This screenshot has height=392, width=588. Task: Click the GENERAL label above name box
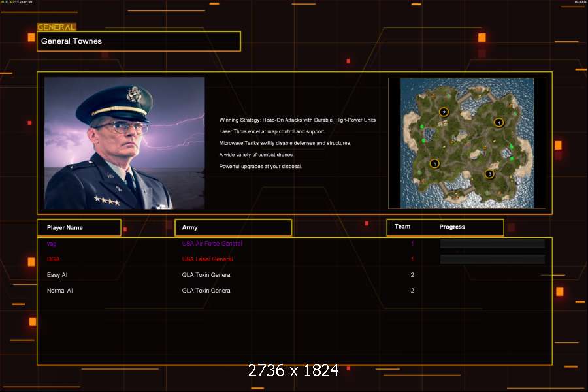click(x=56, y=27)
